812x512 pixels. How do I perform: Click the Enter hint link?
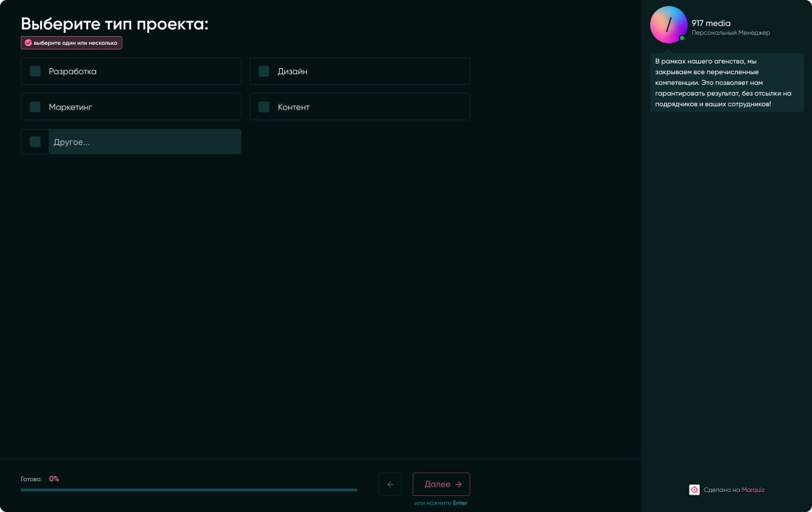tap(460, 503)
